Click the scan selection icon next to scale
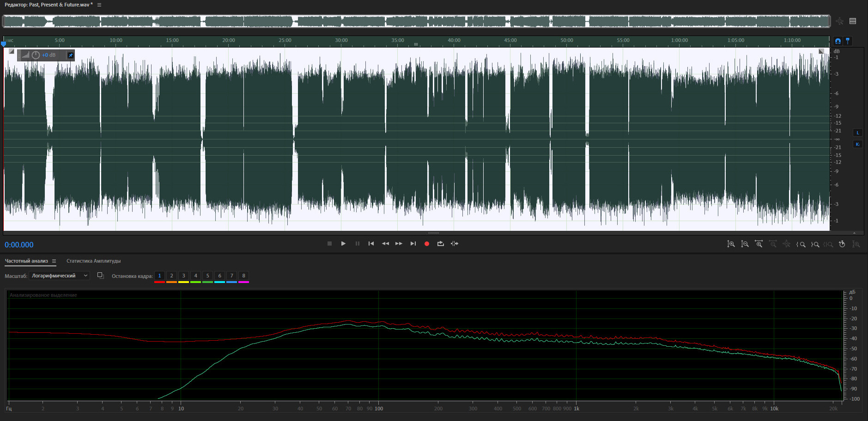 pyautogui.click(x=100, y=276)
